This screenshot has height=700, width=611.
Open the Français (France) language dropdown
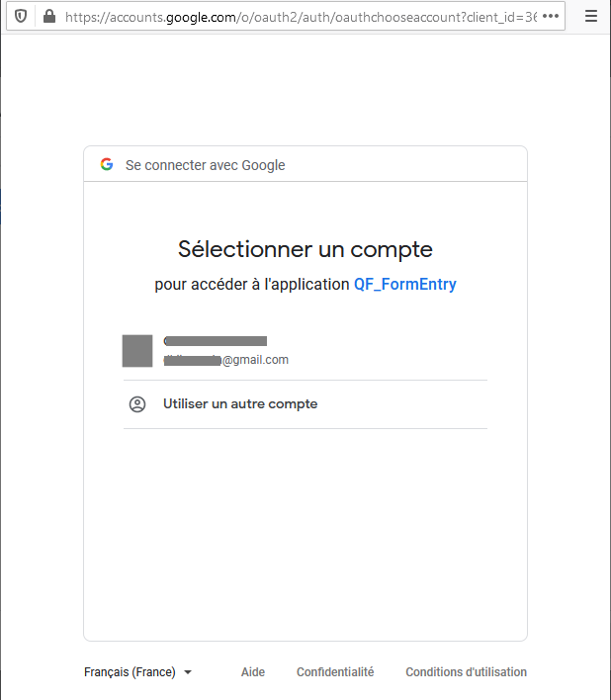[131, 672]
